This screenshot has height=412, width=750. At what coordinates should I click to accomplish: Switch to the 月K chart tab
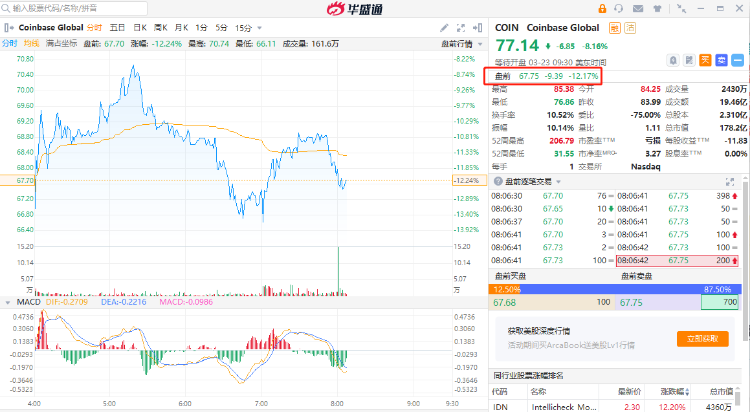(181, 28)
